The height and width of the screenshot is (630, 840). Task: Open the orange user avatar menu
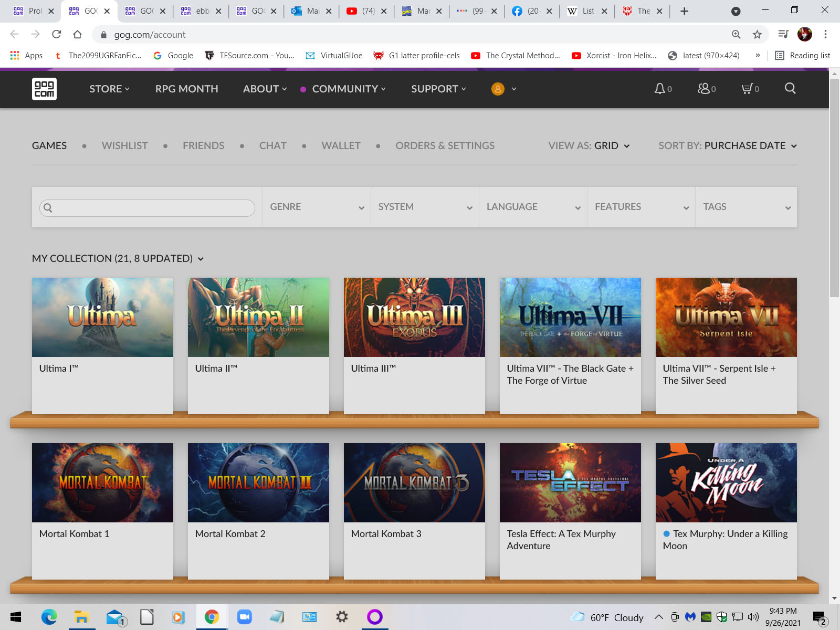(x=498, y=89)
